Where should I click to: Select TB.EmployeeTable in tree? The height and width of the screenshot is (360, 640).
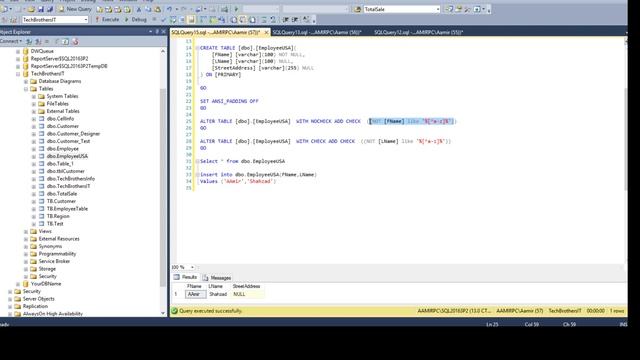[67, 209]
